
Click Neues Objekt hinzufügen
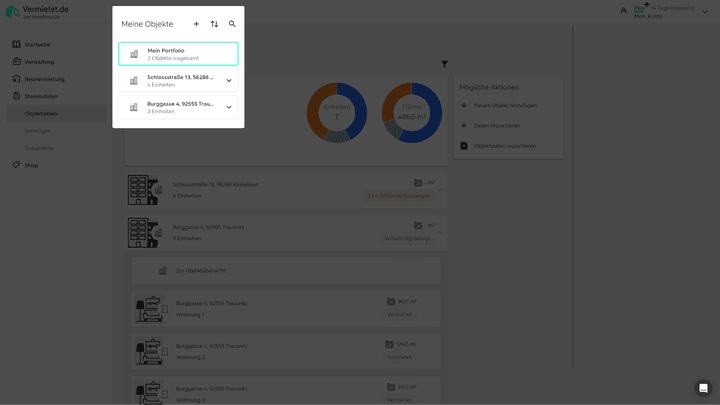coord(504,105)
